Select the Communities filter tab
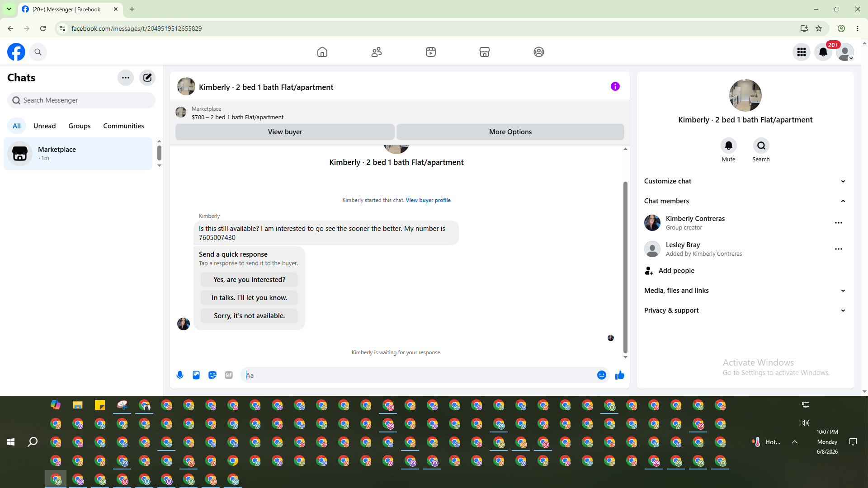 tap(123, 126)
